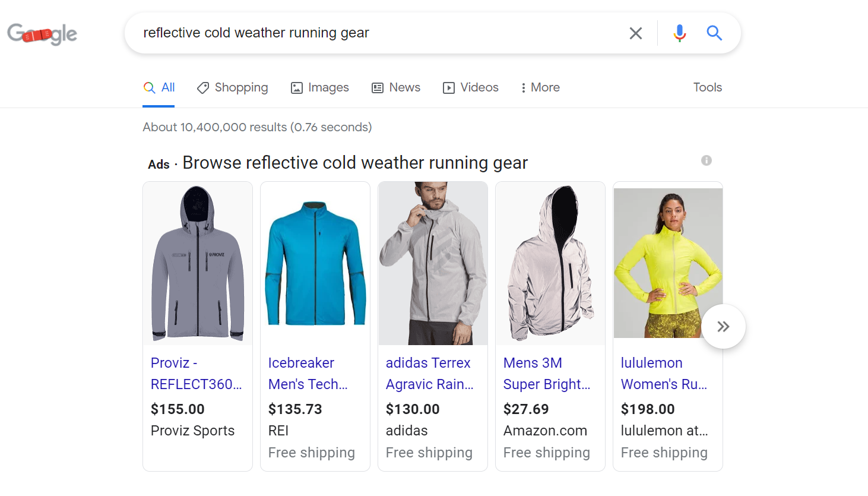Click the Google dice logo

point(42,34)
